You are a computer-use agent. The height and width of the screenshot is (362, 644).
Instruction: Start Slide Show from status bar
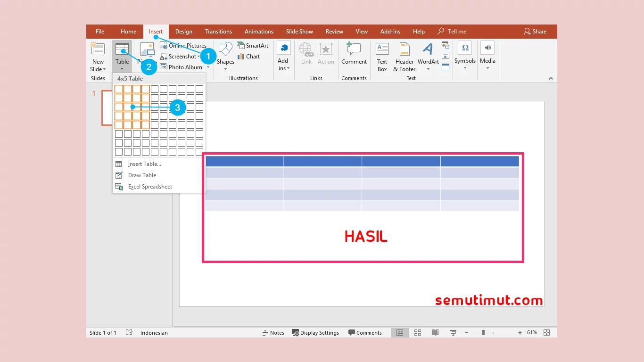point(453,332)
